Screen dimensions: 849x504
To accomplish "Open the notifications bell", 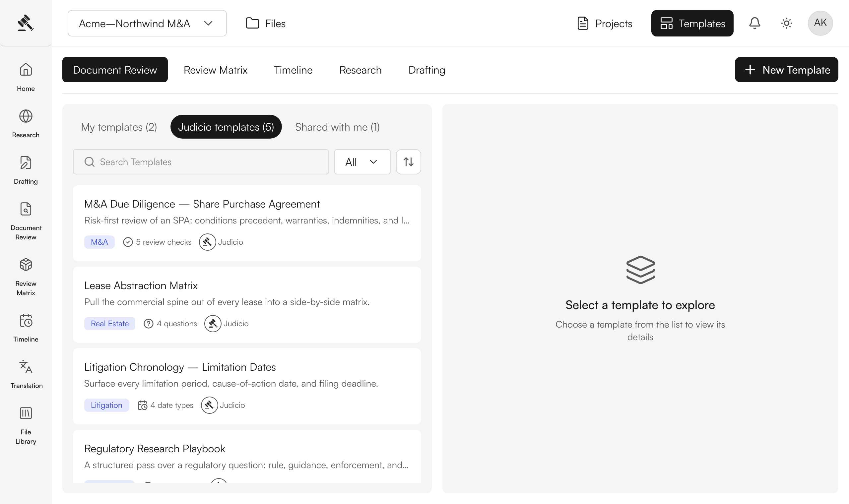I will [754, 23].
